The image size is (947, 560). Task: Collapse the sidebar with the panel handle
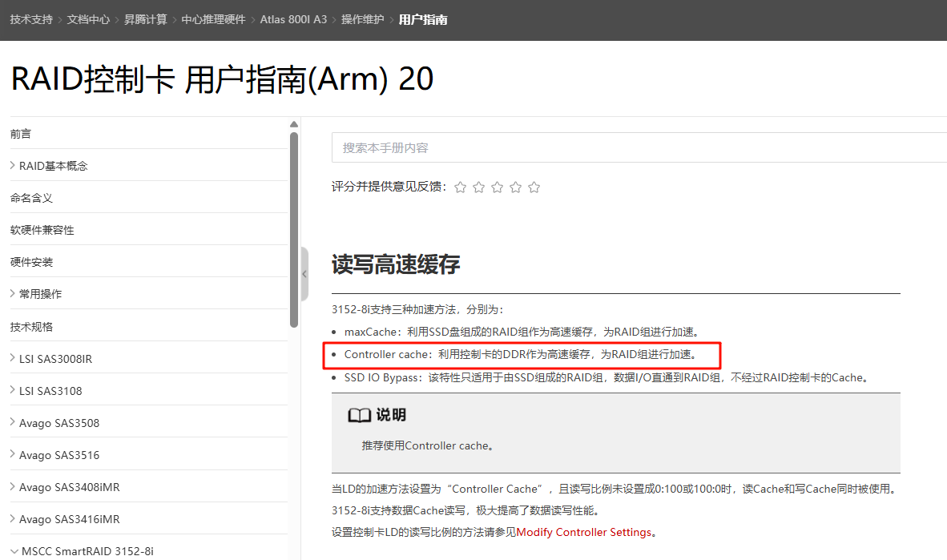point(304,274)
